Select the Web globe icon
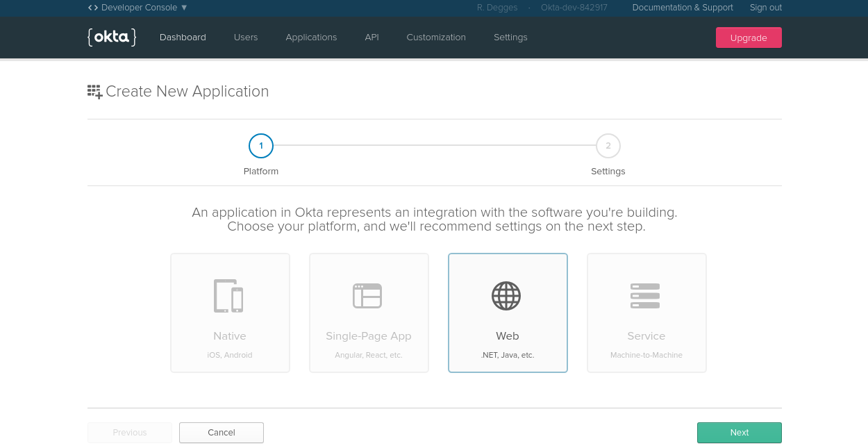Image resolution: width=868 pixels, height=448 pixels. (x=506, y=295)
